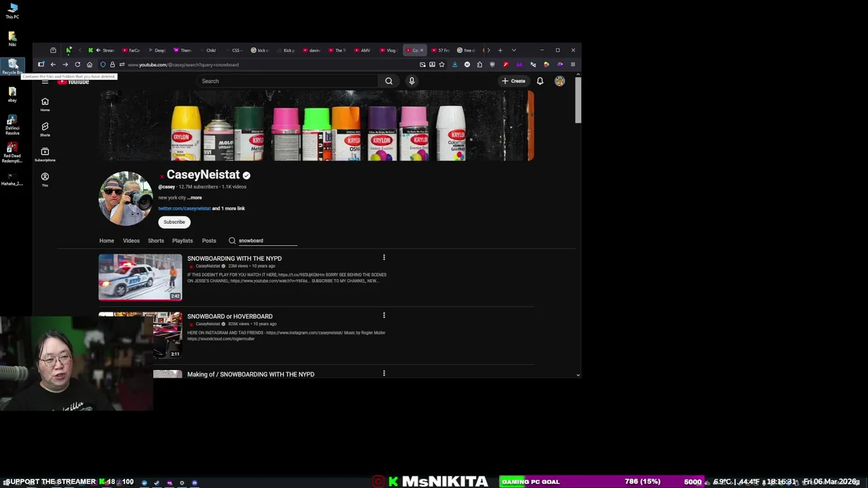Open options menu for 'SNOWBOARD or HOVERBOARD'

click(384, 315)
